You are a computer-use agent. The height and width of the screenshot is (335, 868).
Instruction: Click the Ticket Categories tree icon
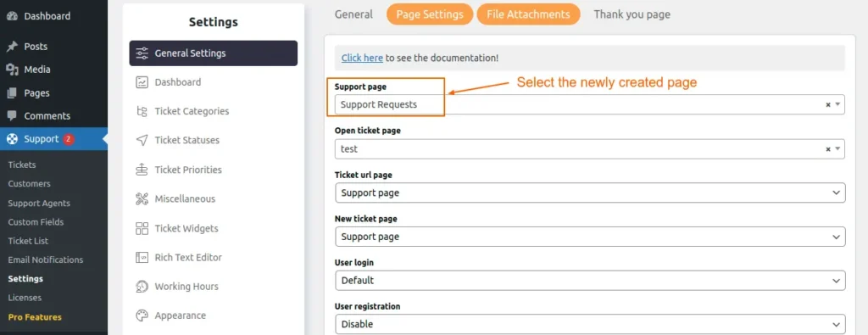coord(142,111)
